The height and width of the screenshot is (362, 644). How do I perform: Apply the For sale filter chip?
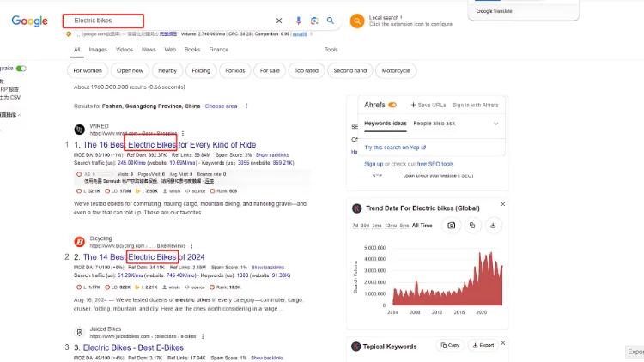click(270, 70)
